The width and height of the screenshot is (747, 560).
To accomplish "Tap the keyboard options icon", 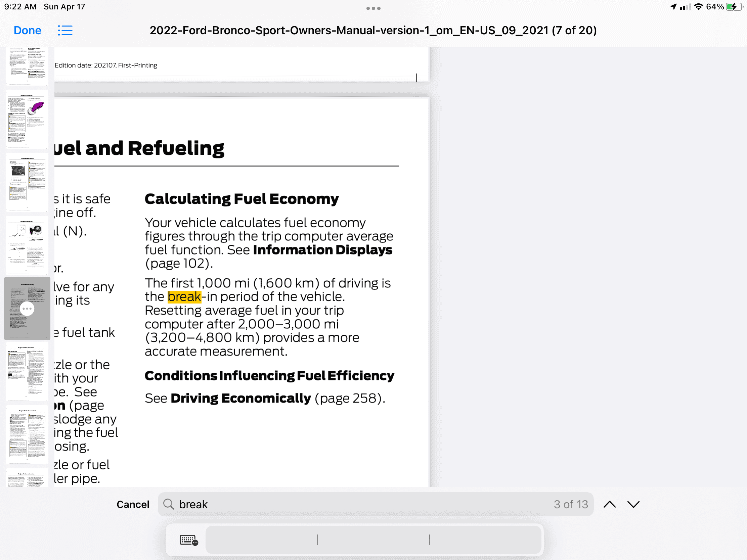I will coord(188,540).
